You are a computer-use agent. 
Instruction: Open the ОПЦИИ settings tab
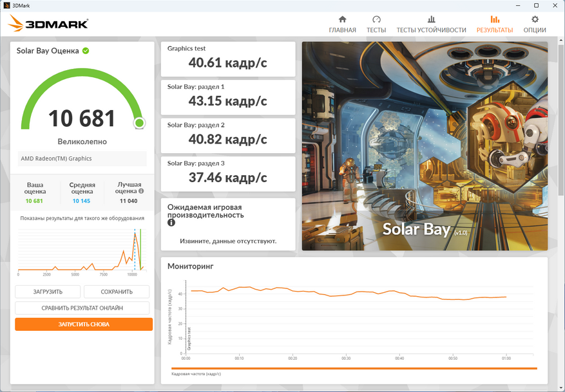tap(535, 24)
